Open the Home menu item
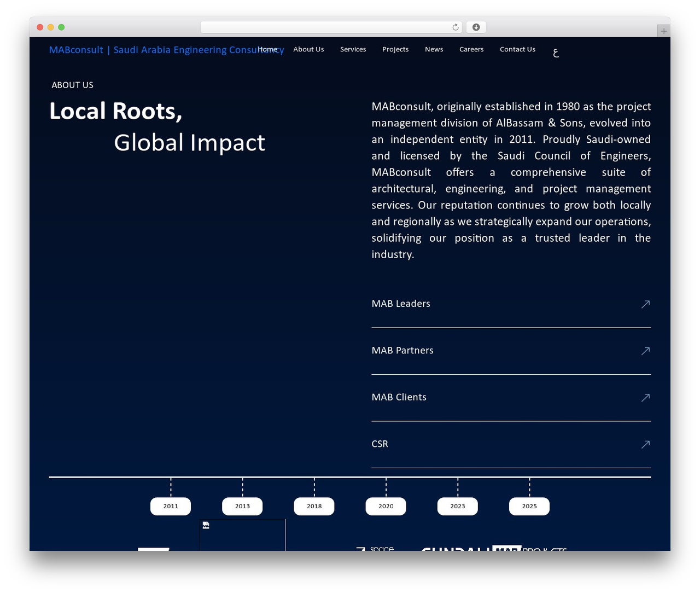 pos(267,49)
